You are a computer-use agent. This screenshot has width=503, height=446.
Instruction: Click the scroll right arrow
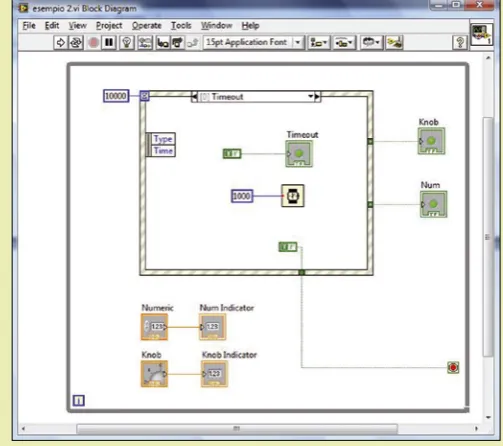coord(476,428)
